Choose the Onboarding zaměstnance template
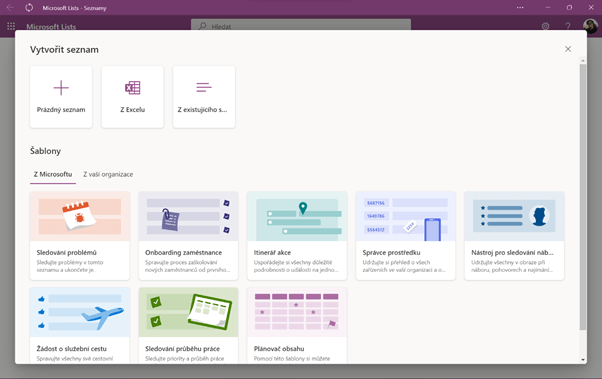 [189, 236]
